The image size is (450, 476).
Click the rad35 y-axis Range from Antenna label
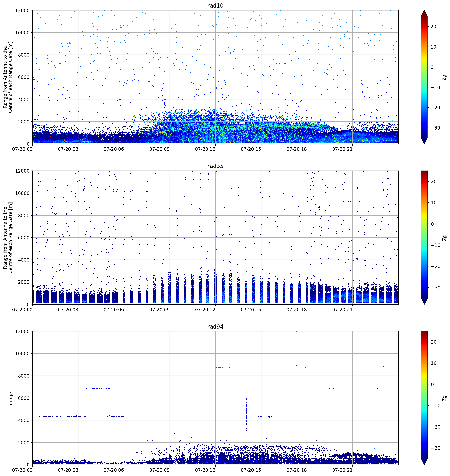click(x=8, y=238)
